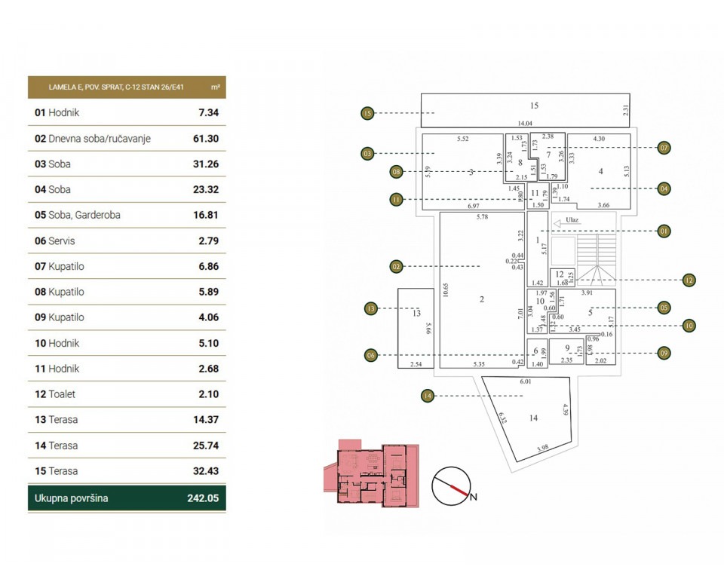
Task: Click the 13 terrace marker circle
Action: click(370, 308)
